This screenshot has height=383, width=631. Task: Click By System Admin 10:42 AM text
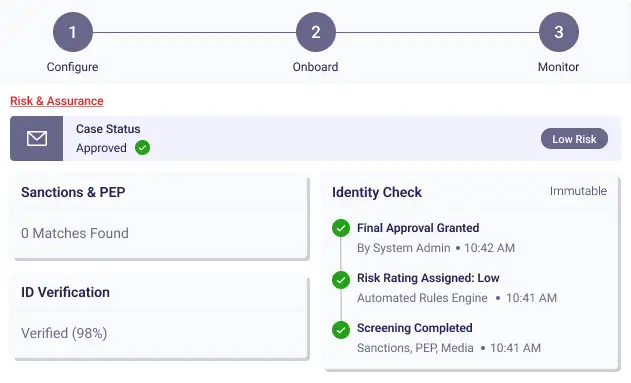(x=436, y=248)
